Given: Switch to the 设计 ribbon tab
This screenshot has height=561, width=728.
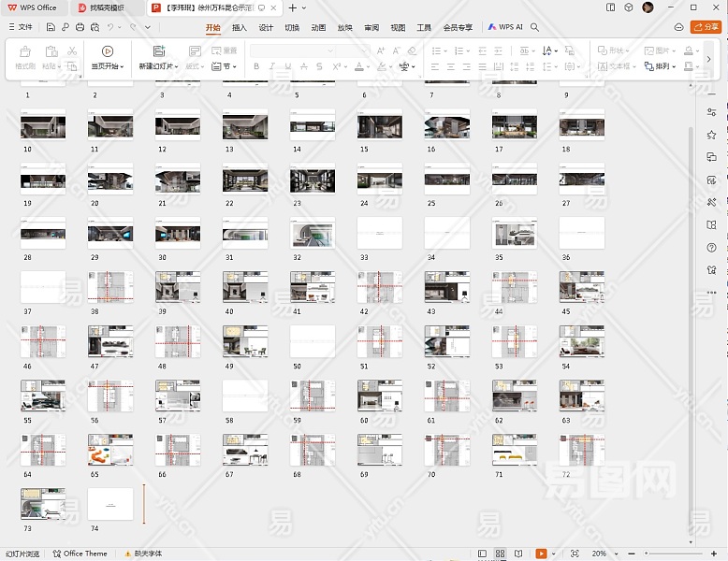Looking at the screenshot, I should click(266, 27).
